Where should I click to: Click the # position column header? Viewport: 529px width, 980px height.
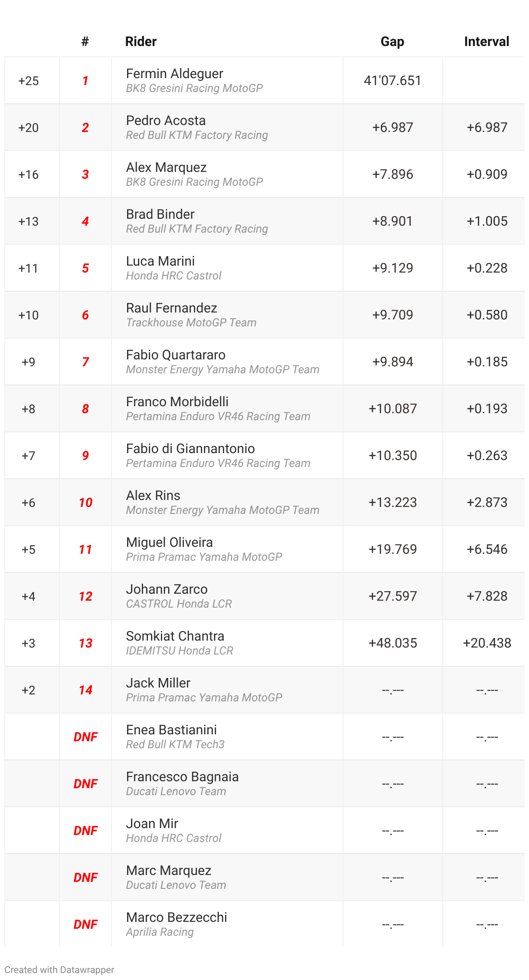(x=85, y=42)
